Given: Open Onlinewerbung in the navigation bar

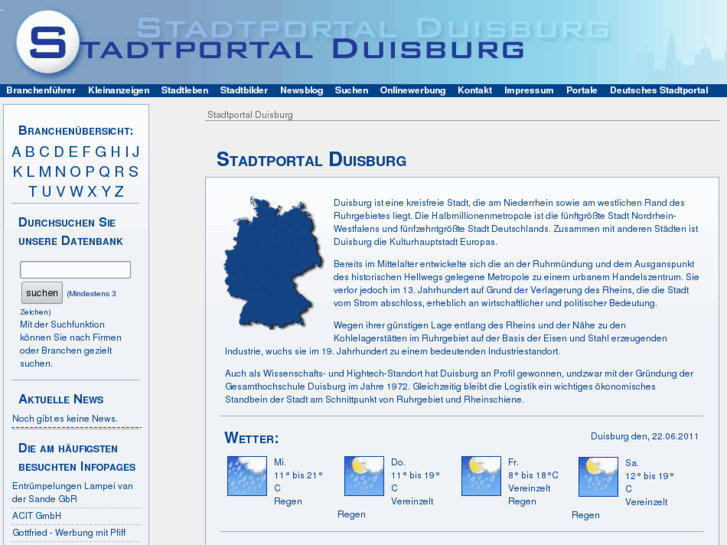Looking at the screenshot, I should coord(413,90).
